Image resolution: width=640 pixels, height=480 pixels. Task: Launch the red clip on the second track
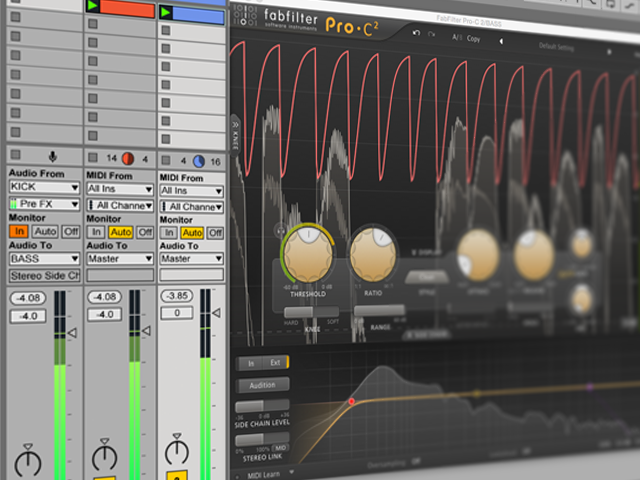click(93, 6)
